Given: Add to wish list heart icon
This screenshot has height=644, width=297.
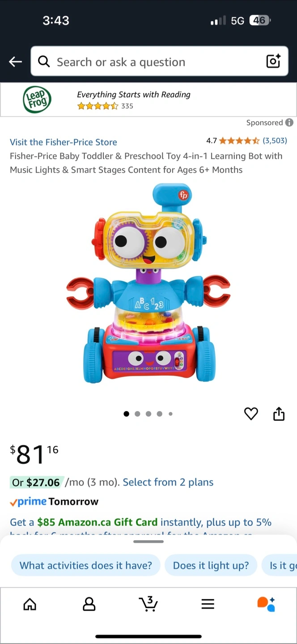Looking at the screenshot, I should click(x=251, y=414).
